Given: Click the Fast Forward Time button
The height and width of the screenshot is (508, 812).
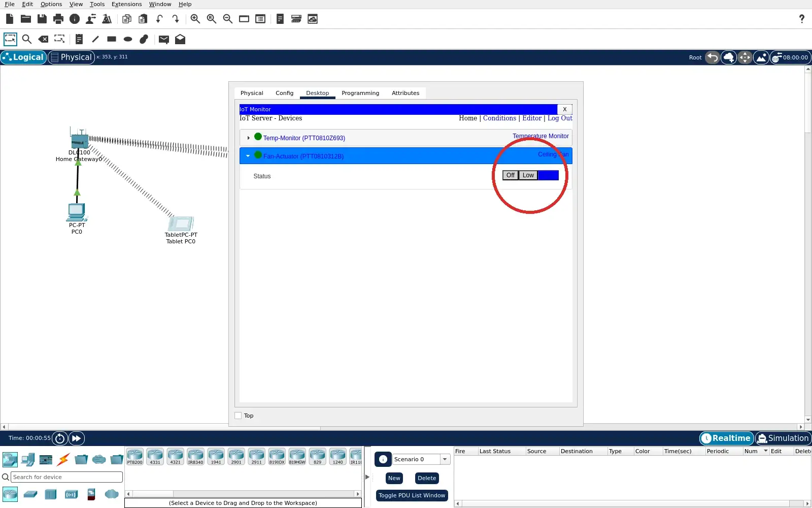Looking at the screenshot, I should pos(76,438).
